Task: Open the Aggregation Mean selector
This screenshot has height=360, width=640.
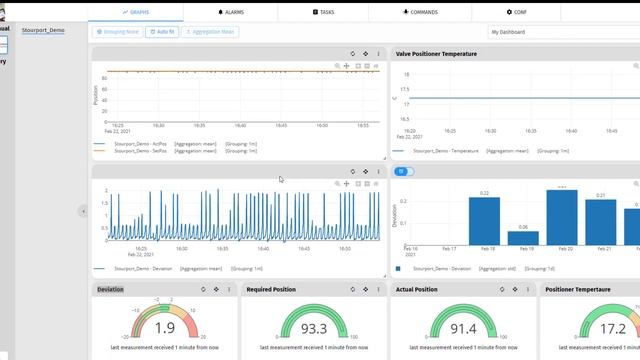Action: click(x=210, y=32)
